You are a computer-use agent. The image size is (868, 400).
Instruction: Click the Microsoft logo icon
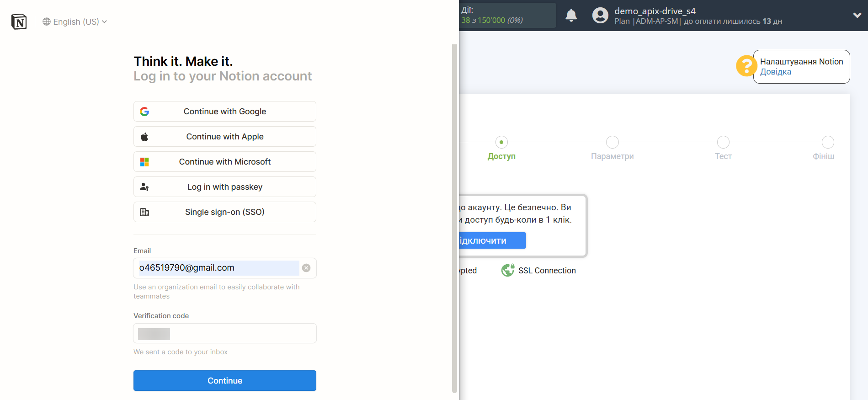tap(144, 162)
